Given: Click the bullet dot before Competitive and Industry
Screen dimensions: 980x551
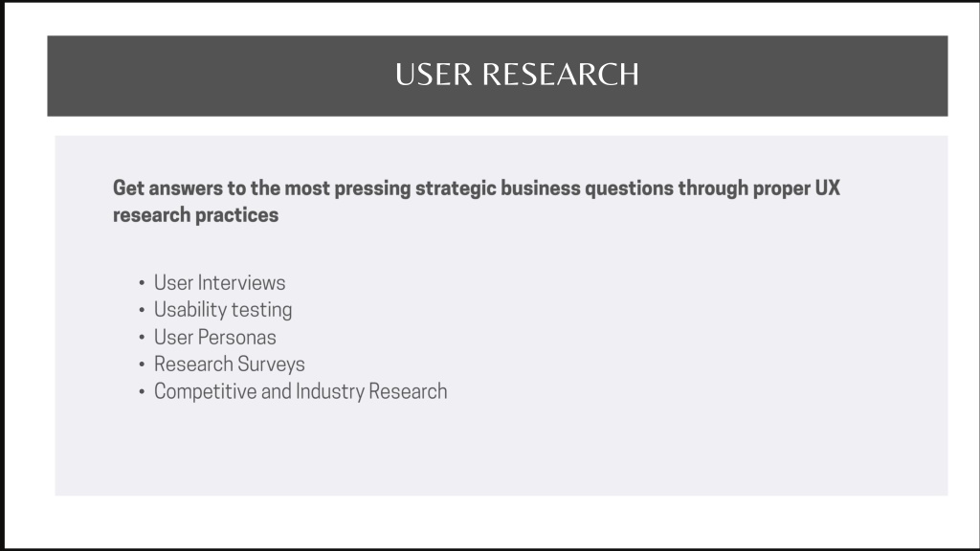Looking at the screenshot, I should tap(142, 391).
